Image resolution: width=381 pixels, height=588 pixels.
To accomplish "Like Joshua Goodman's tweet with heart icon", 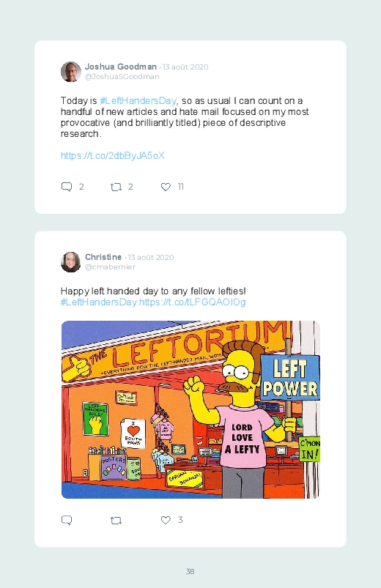I will [x=166, y=187].
